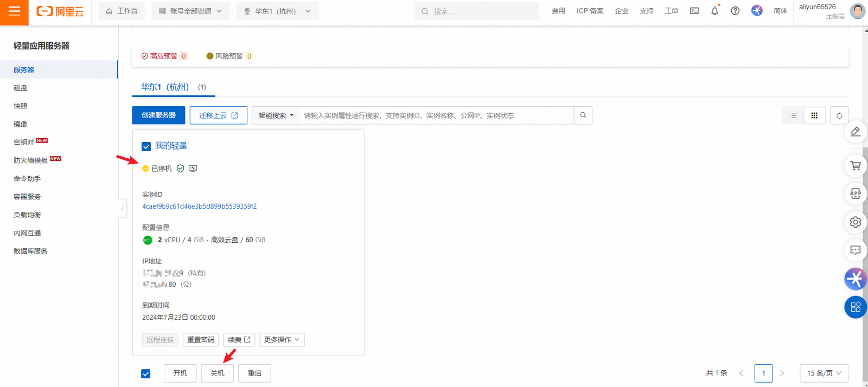Open the notifications bell
Image resolution: width=868 pixels, height=387 pixels.
pos(715,11)
